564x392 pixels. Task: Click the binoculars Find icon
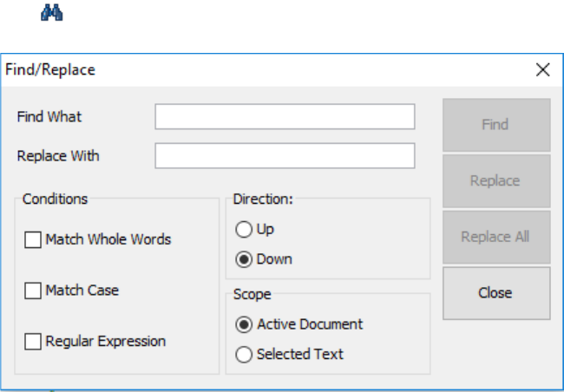[52, 13]
